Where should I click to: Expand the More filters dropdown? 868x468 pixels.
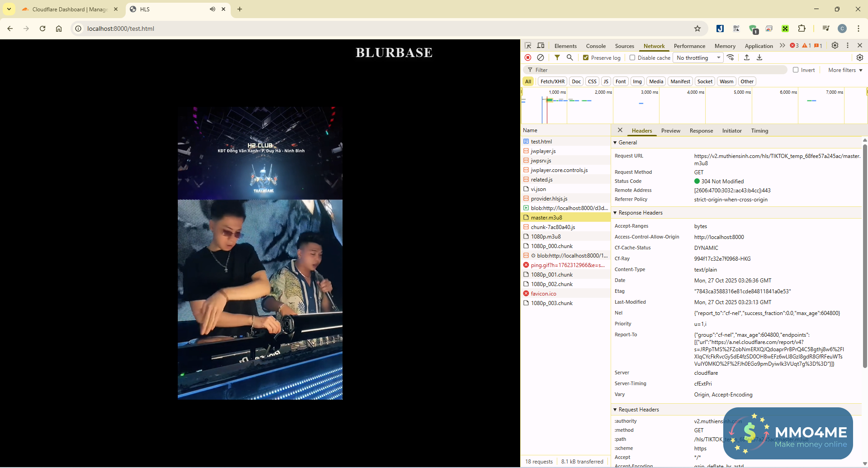pyautogui.click(x=845, y=70)
